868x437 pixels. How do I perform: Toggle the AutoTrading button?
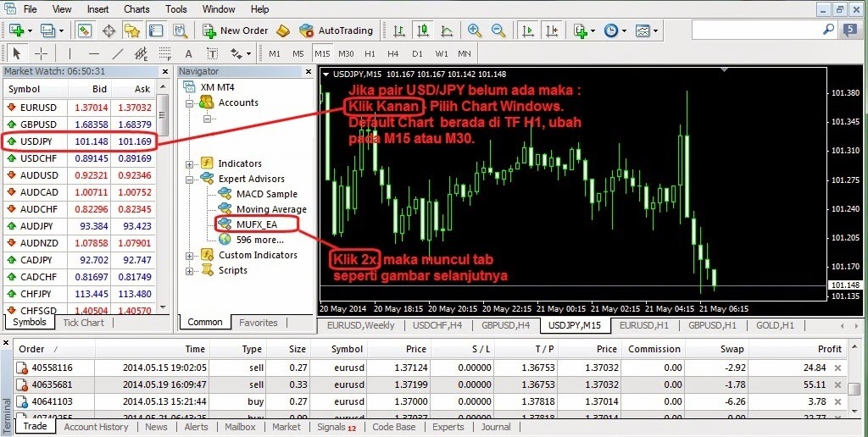pos(336,30)
